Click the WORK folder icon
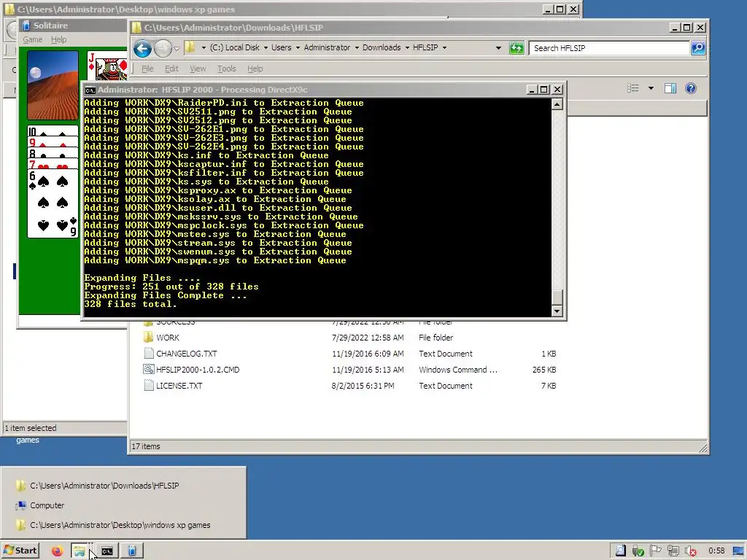Viewport: 747px width, 560px height. (x=148, y=337)
